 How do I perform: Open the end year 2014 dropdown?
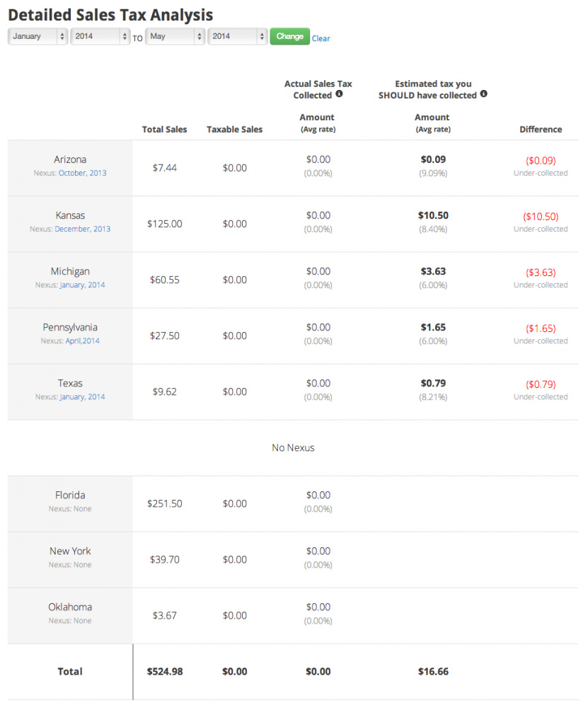click(x=237, y=36)
